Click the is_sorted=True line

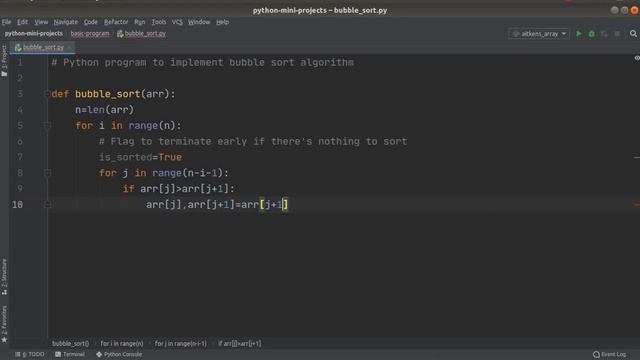140,157
